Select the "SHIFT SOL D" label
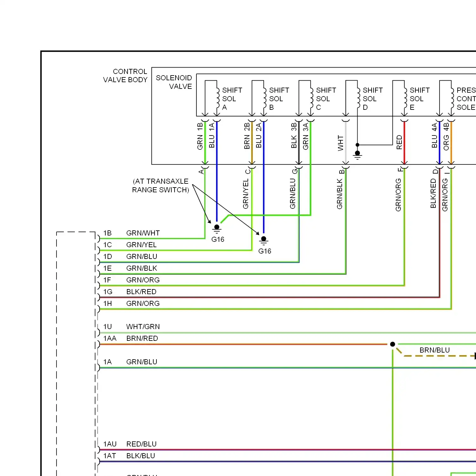 tap(373, 99)
